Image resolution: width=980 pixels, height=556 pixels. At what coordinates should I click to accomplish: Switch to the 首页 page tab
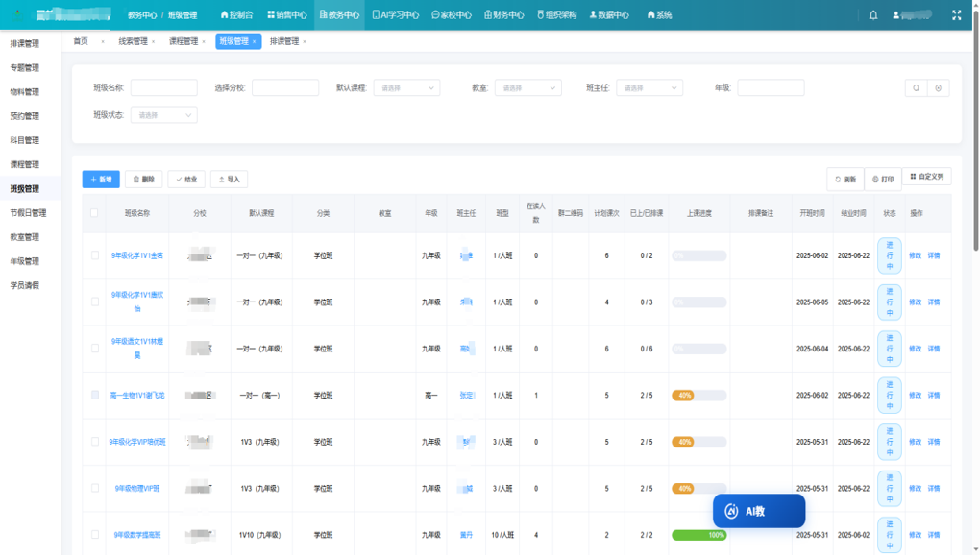coord(81,42)
